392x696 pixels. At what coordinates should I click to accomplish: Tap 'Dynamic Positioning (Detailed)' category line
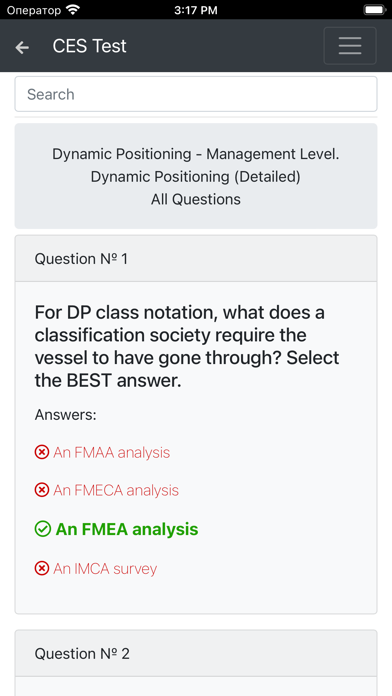(196, 177)
